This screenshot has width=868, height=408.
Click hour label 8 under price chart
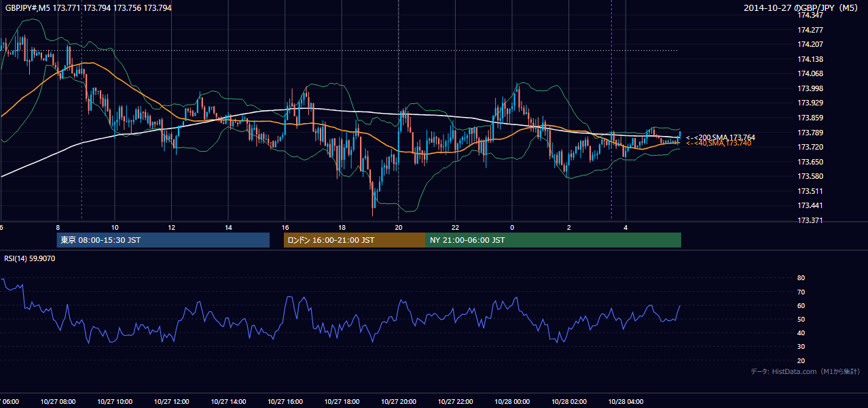pyautogui.click(x=58, y=227)
